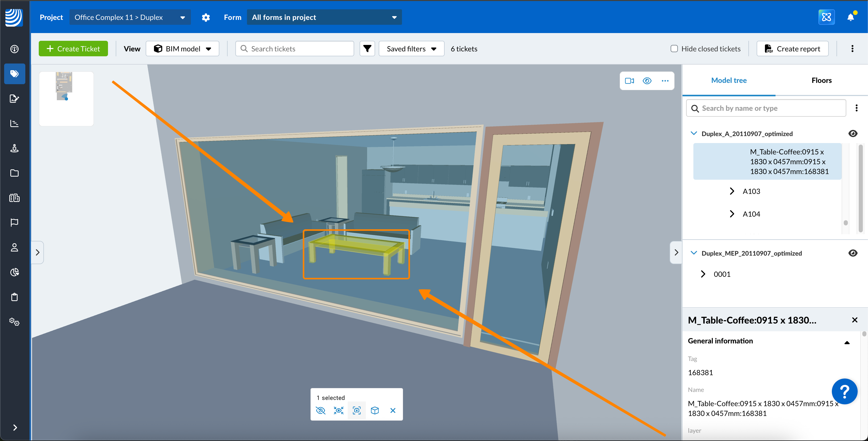This screenshot has width=868, height=441.
Task: Click the 3D cube icon in selection bar
Action: tap(375, 410)
